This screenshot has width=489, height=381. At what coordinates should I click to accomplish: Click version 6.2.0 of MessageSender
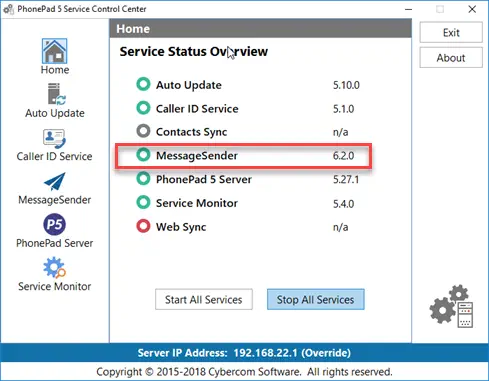pyautogui.click(x=343, y=156)
